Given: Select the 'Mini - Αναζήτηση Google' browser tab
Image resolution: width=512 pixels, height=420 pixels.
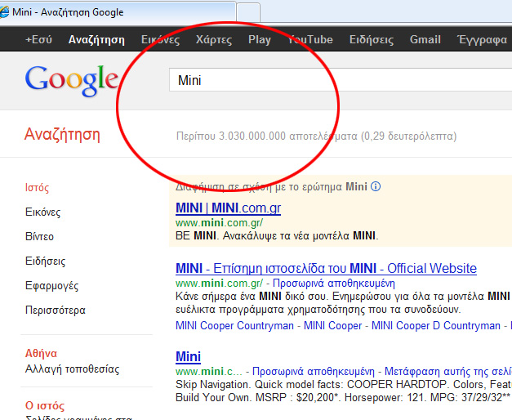Looking at the screenshot, I should (x=114, y=12).
